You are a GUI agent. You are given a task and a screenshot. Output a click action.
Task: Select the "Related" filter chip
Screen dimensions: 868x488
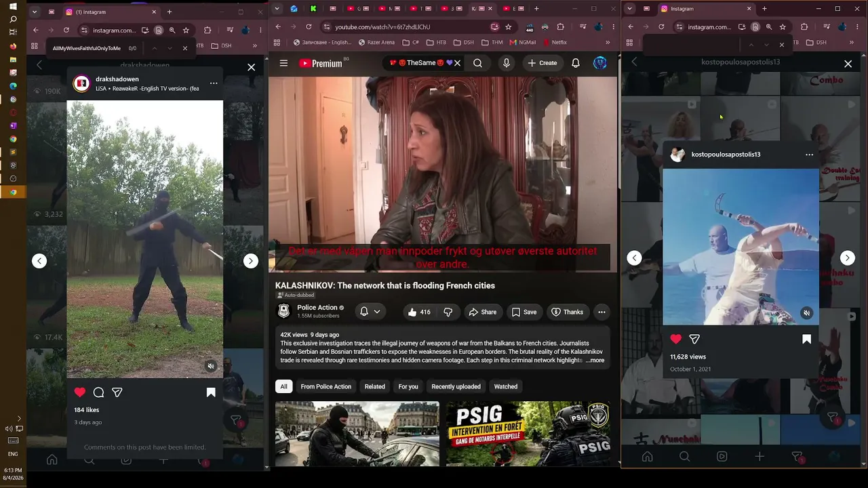point(375,386)
